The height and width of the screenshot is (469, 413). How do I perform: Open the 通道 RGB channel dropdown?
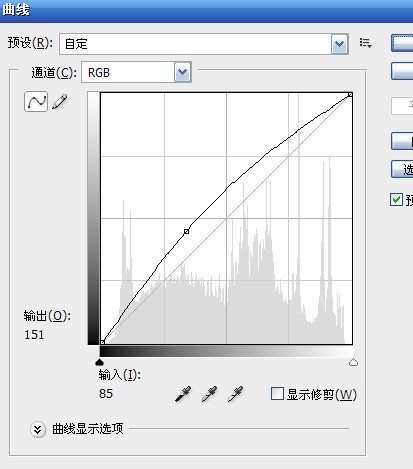pyautogui.click(x=136, y=72)
